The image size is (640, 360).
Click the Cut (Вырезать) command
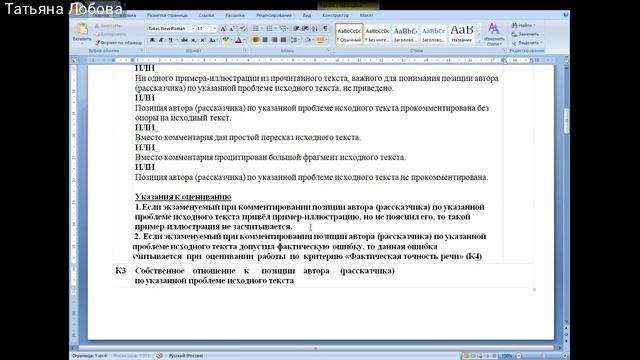108,26
